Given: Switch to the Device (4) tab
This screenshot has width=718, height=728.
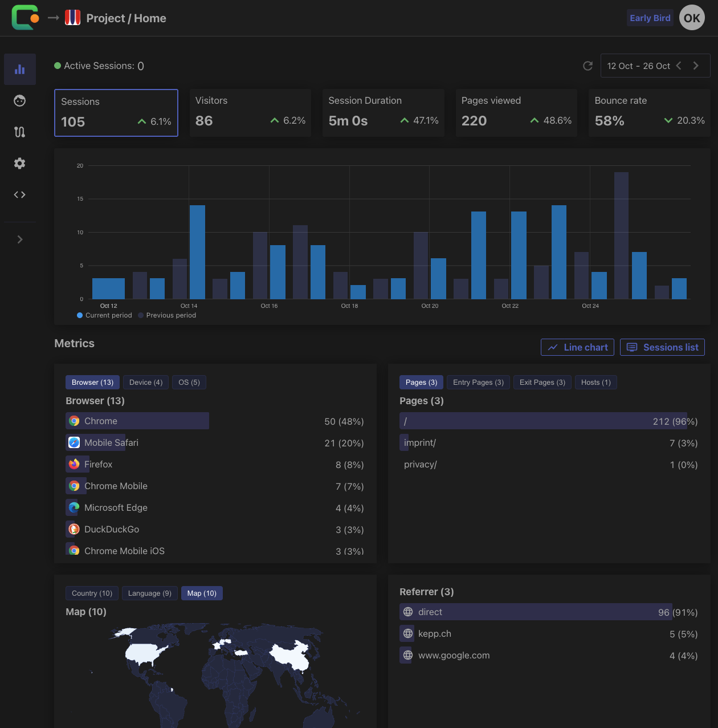Looking at the screenshot, I should pos(146,383).
